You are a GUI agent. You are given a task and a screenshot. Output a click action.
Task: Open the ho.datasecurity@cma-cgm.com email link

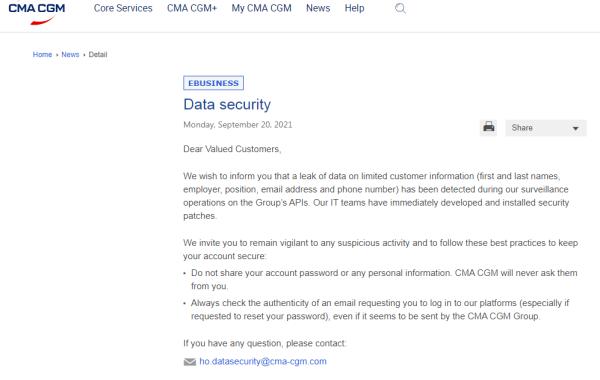(263, 361)
